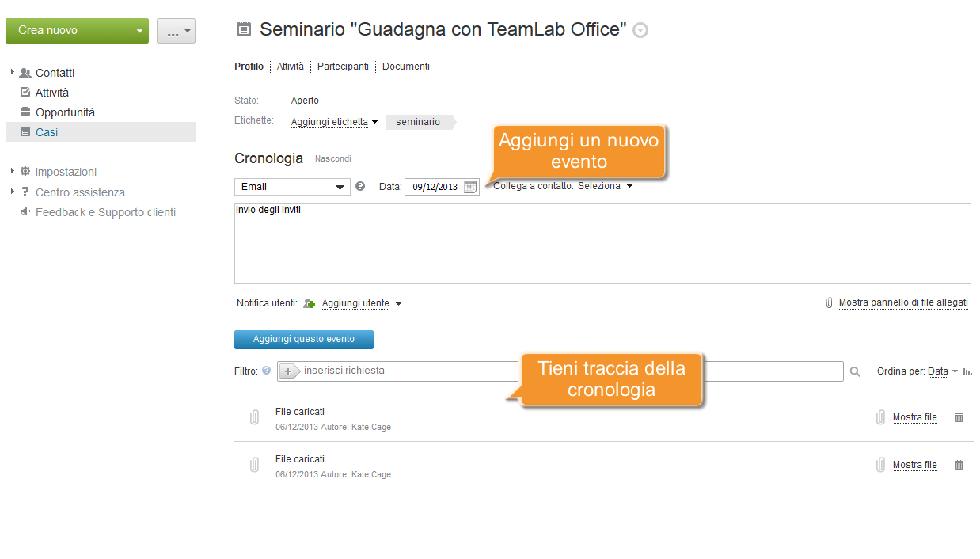This screenshot has width=980, height=559.
Task: Click the add filter plus tag icon
Action: (290, 371)
